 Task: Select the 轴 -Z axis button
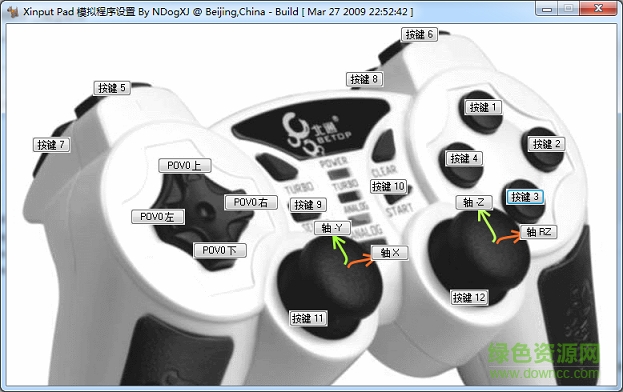[x=474, y=203]
